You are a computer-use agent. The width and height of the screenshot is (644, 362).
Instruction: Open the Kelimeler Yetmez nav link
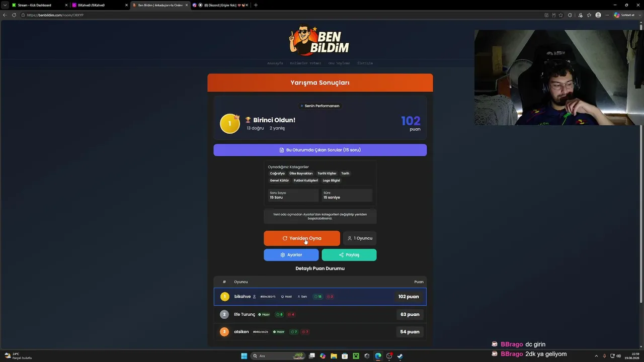[x=305, y=63]
